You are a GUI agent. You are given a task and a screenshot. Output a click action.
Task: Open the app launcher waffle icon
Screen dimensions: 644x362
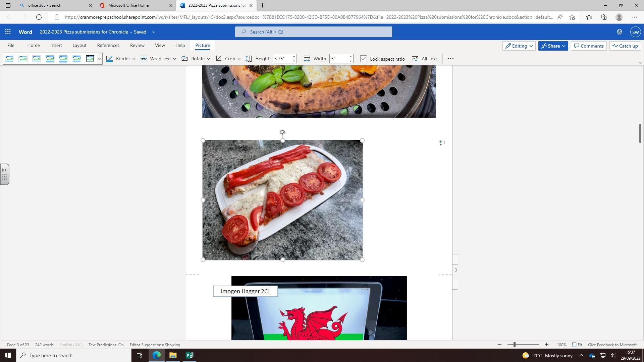(x=8, y=32)
